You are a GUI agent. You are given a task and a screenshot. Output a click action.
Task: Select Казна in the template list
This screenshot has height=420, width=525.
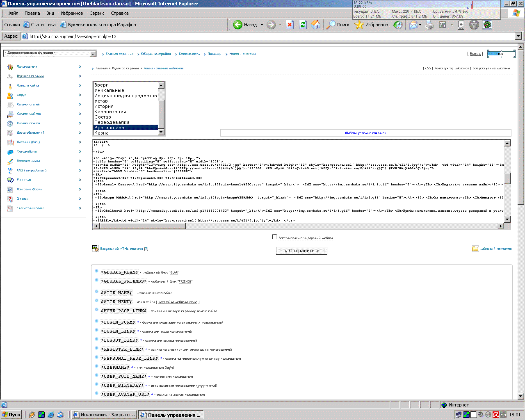(x=102, y=133)
